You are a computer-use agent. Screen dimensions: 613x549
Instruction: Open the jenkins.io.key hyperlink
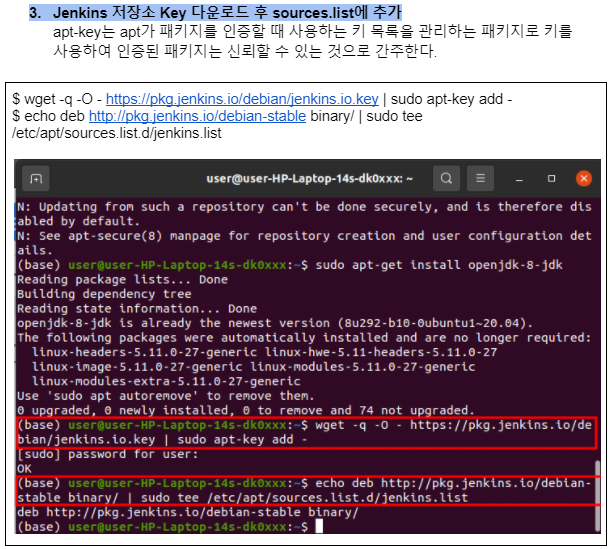242,99
